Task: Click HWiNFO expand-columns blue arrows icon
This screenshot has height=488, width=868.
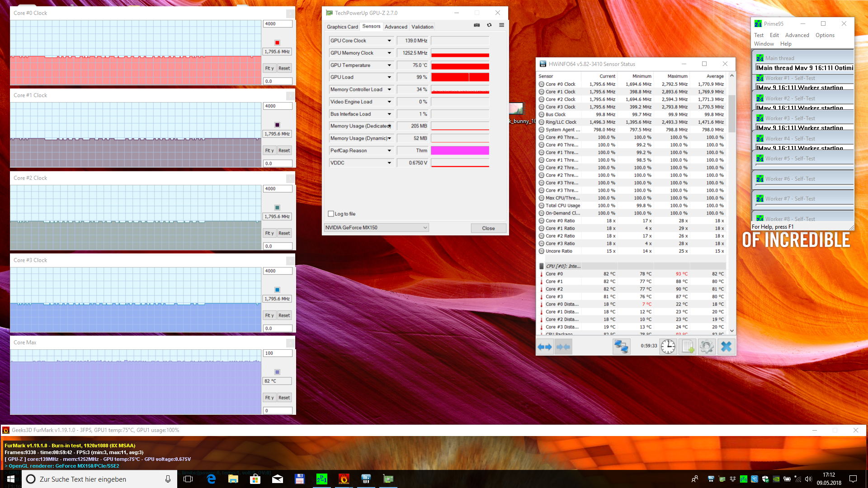Action: pos(544,347)
